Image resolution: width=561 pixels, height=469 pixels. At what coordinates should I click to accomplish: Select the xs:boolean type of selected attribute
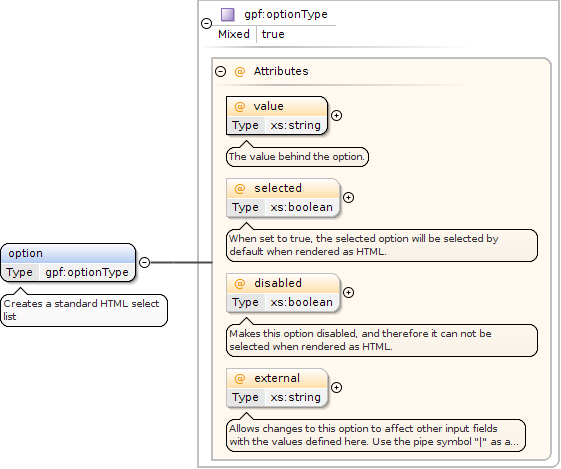click(x=302, y=207)
